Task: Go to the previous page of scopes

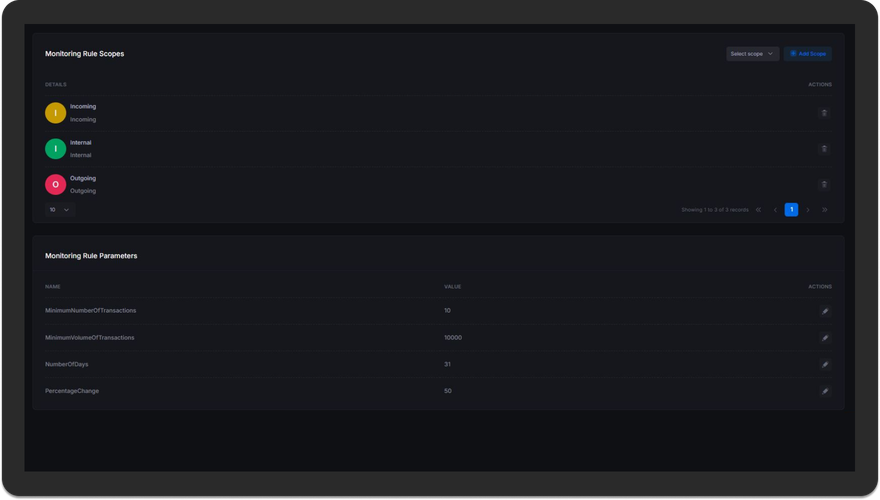Action: (775, 210)
